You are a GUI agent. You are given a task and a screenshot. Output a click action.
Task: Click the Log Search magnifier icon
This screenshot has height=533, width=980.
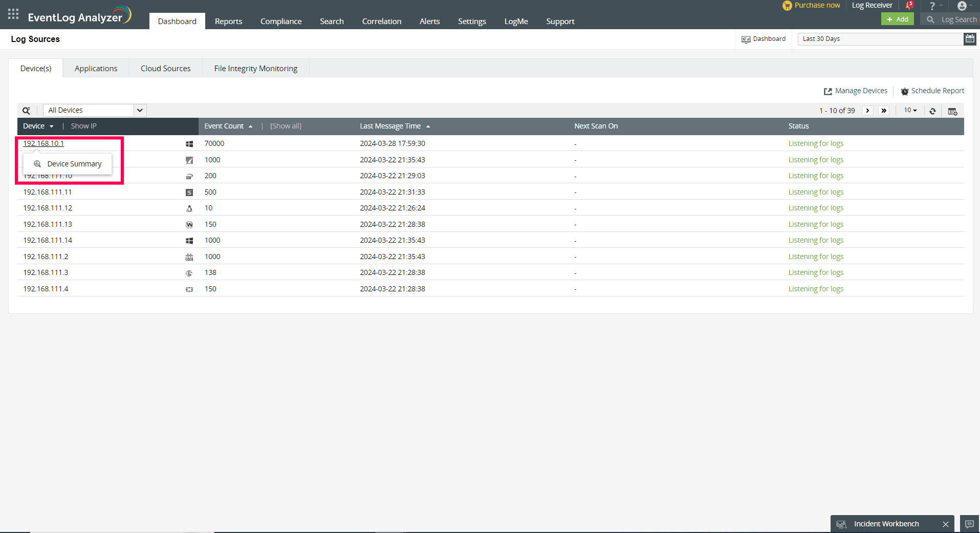[x=930, y=19]
